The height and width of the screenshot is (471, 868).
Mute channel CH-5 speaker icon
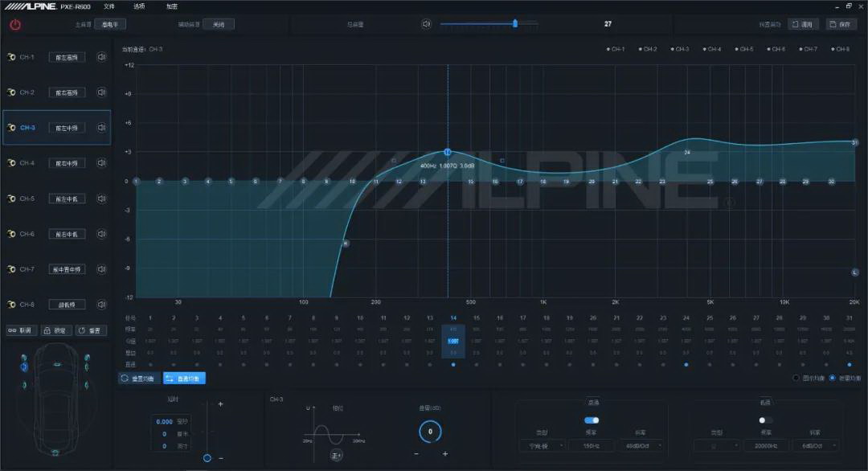tap(101, 199)
